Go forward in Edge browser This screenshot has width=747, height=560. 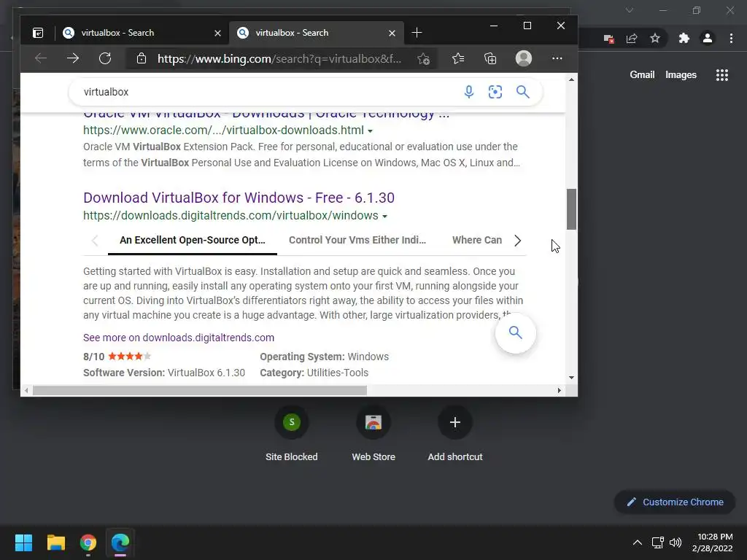pyautogui.click(x=73, y=58)
